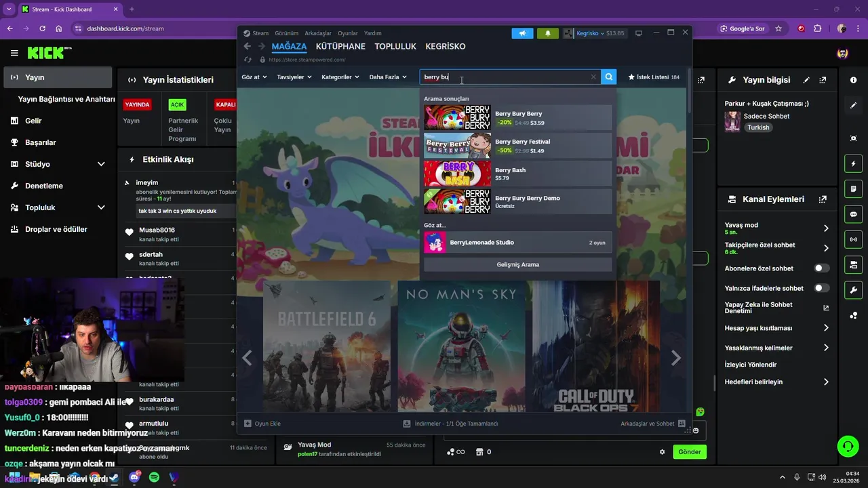
Task: Open Steam announcements megaphone icon
Action: pyautogui.click(x=522, y=33)
